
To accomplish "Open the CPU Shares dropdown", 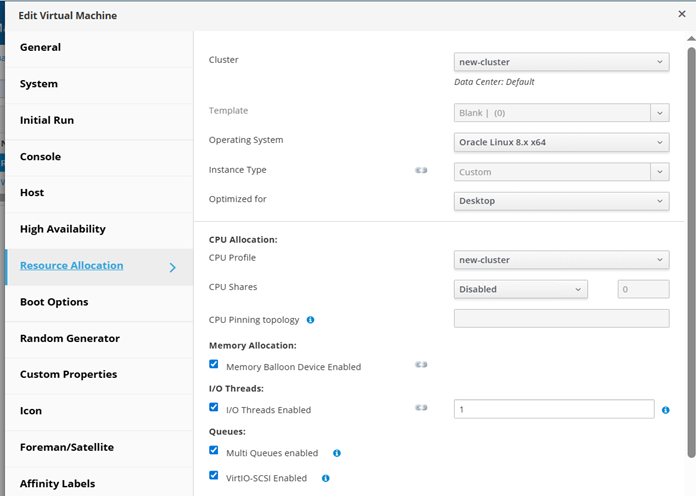I will pos(520,290).
